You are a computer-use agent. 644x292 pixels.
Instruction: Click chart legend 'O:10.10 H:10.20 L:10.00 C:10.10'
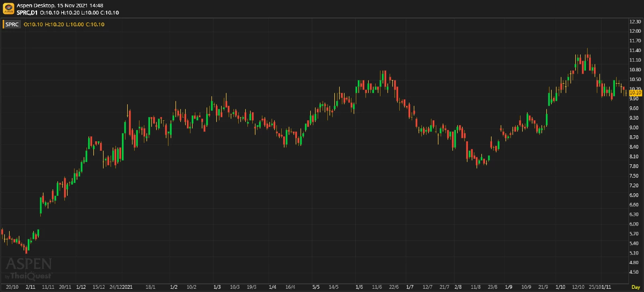(64, 24)
